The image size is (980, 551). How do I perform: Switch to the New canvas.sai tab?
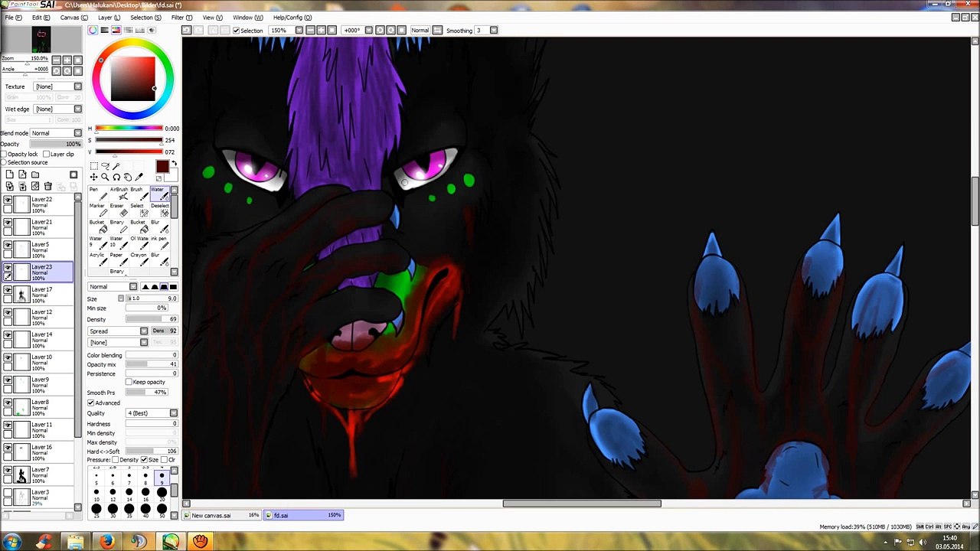211,515
